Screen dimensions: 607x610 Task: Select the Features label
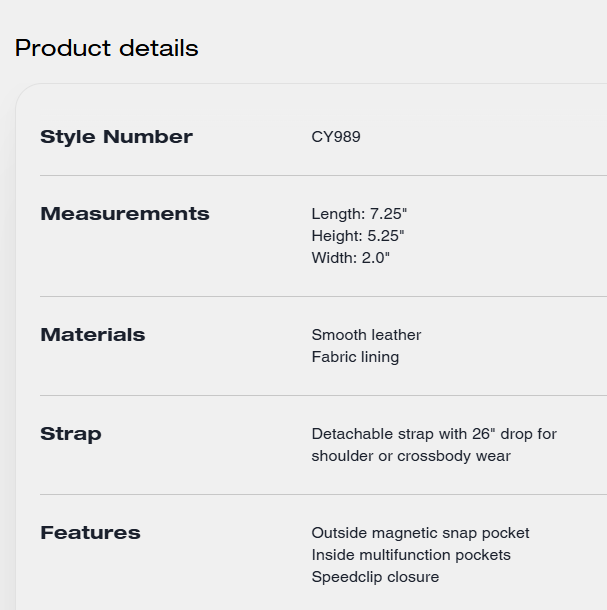click(x=90, y=533)
